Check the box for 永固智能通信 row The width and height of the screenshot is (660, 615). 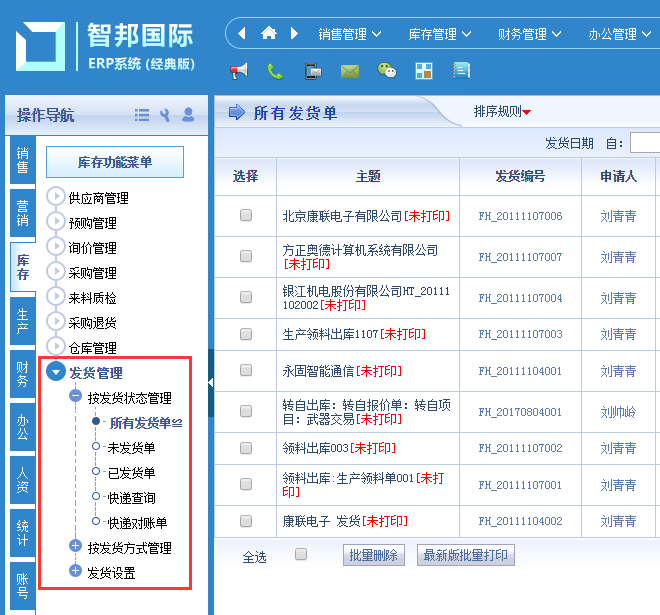(x=246, y=370)
